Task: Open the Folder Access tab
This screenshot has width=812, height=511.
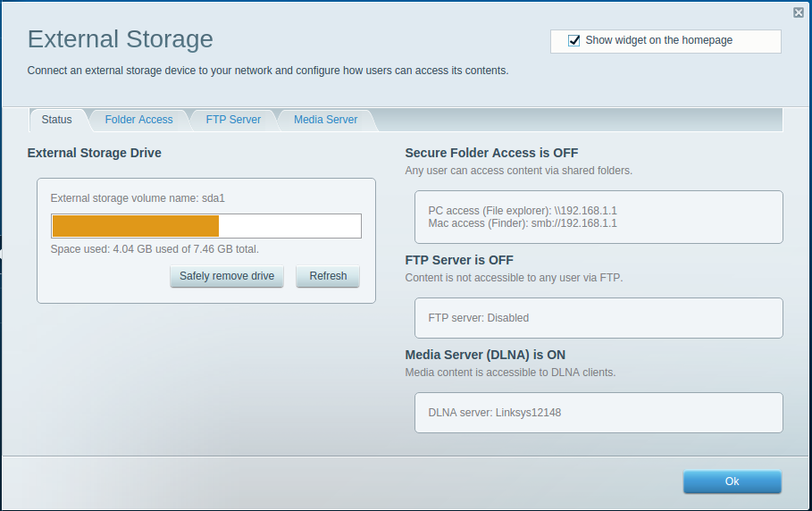Action: (x=138, y=120)
